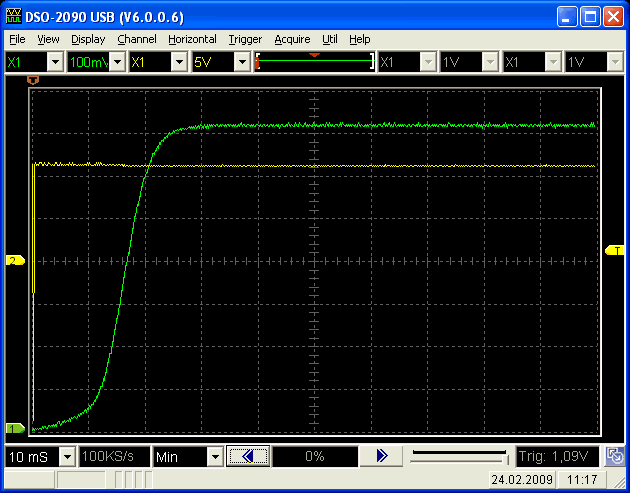Expand the green 100mV voltage dropdown

[x=117, y=62]
